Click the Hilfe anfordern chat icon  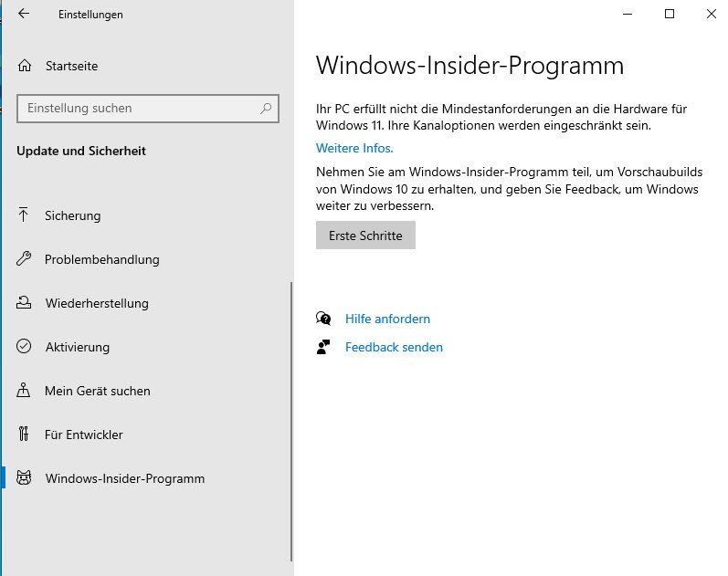click(323, 319)
